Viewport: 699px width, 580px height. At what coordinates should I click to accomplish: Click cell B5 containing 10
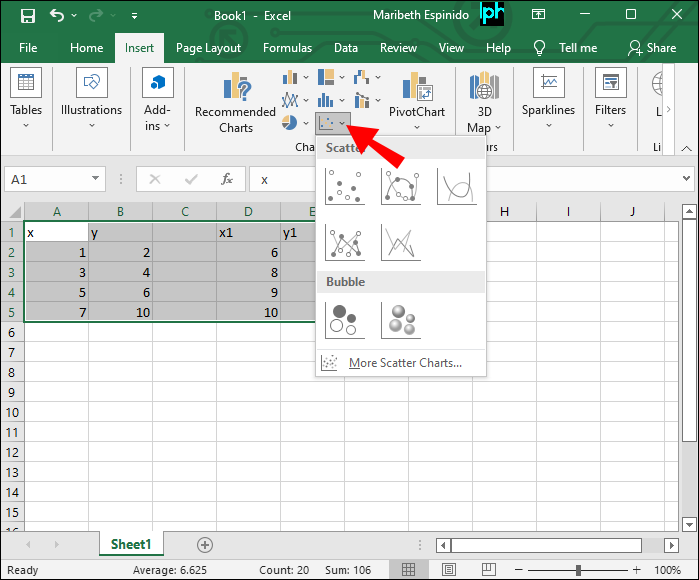tap(120, 312)
